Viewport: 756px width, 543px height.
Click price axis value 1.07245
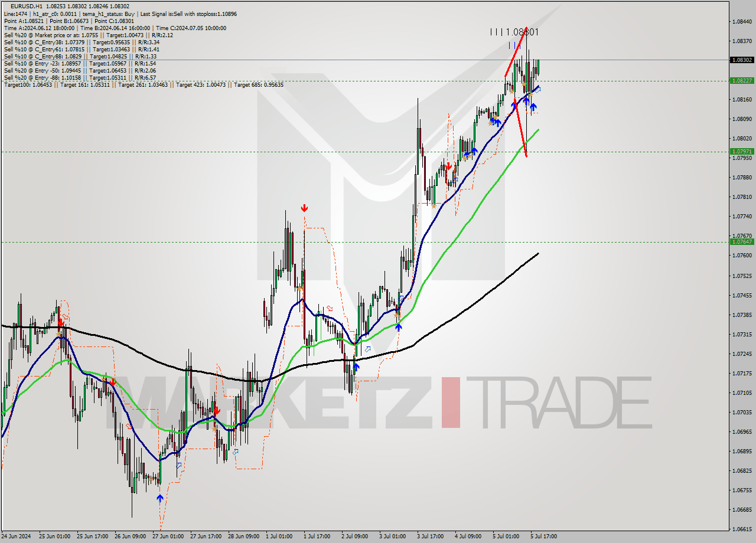(742, 354)
